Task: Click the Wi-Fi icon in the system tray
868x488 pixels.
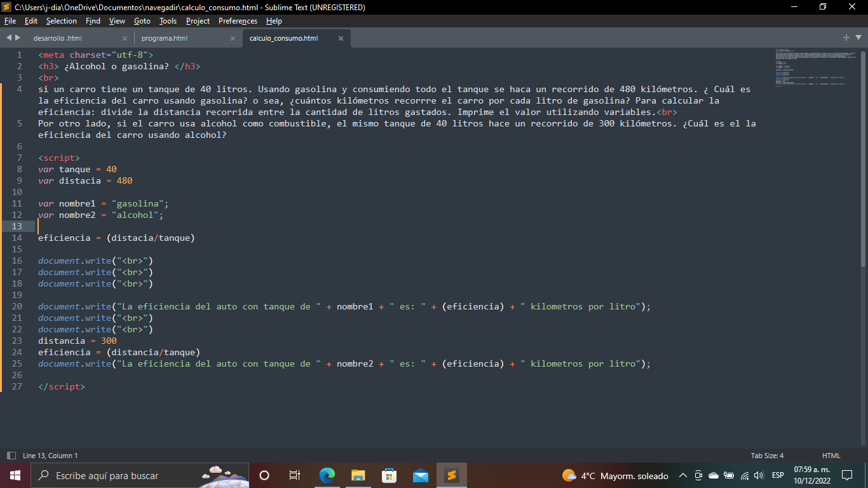Action: click(x=745, y=475)
